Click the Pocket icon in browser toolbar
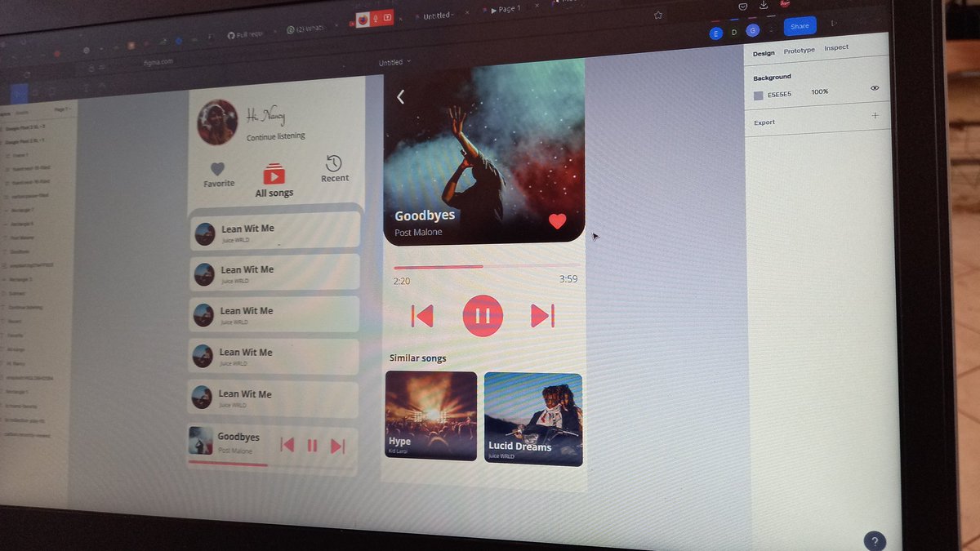Screen dimensions: 980x551 point(743,7)
